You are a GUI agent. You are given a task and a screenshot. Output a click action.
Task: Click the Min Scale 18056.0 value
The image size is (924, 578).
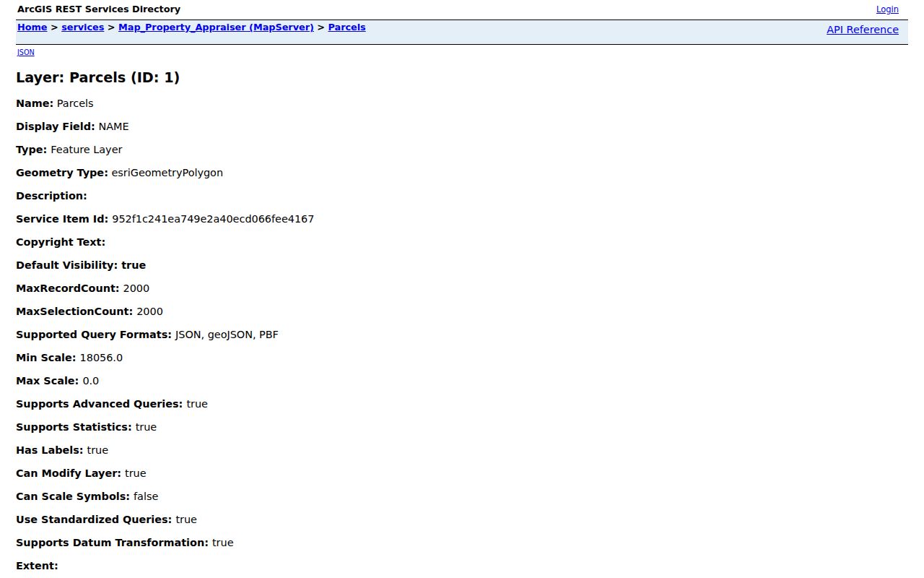[101, 358]
